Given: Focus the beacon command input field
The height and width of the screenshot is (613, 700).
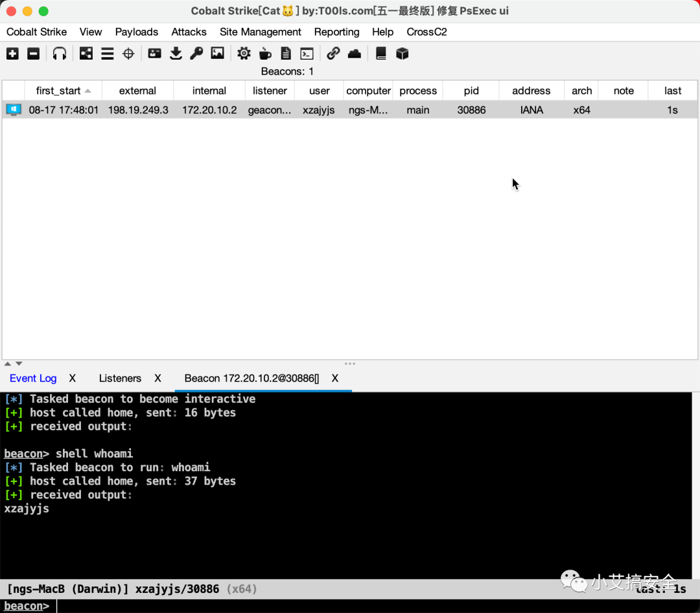Looking at the screenshot, I should (375, 607).
